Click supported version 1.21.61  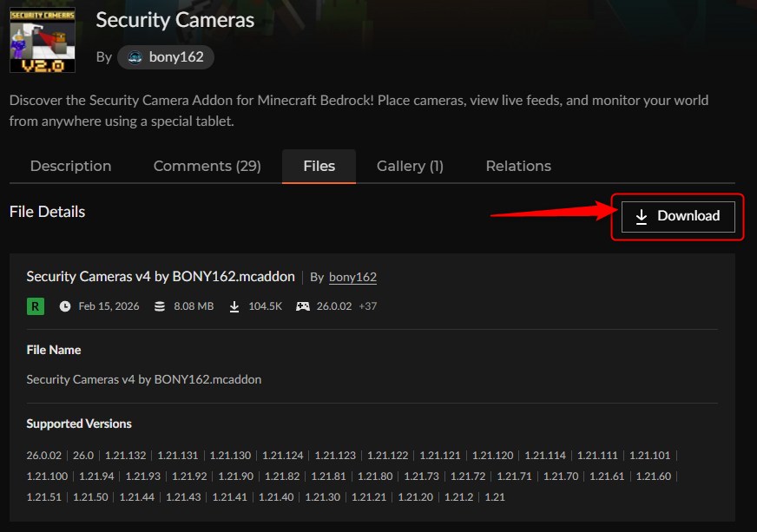coord(607,476)
